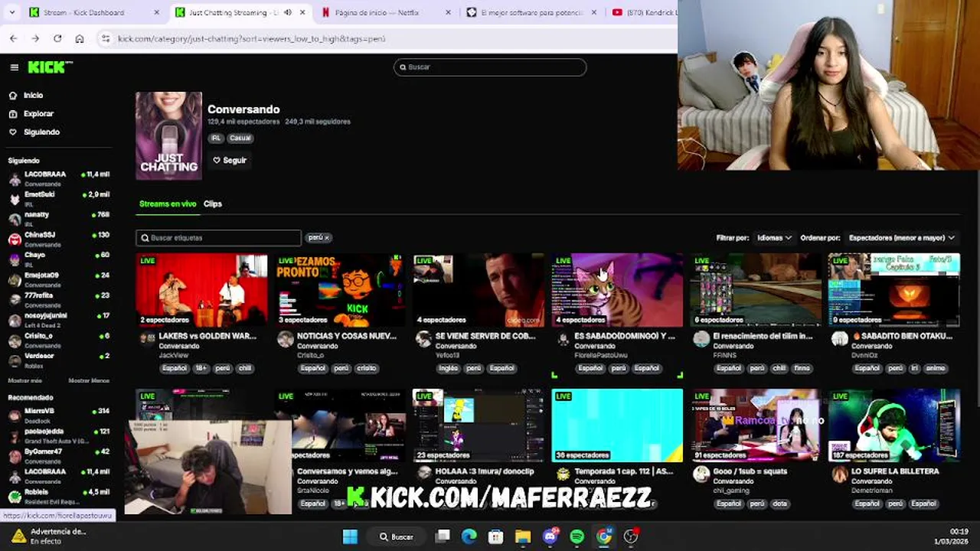Open Windows Start button on taskbar

(x=350, y=536)
